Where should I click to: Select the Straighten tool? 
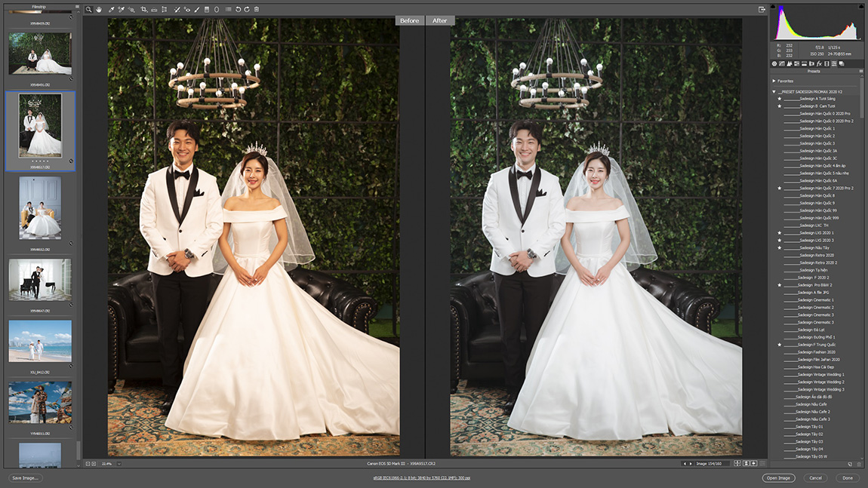click(x=154, y=9)
